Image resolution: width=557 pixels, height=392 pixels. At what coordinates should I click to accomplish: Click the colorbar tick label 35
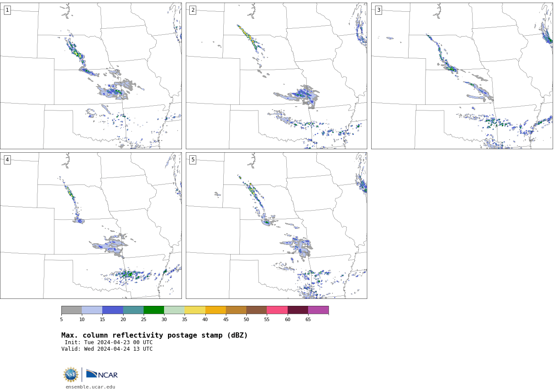[x=185, y=319]
